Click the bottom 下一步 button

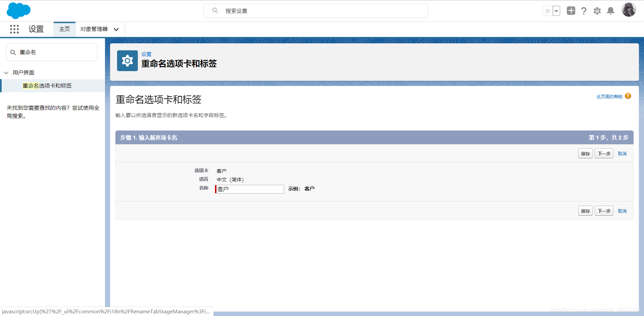[604, 211]
